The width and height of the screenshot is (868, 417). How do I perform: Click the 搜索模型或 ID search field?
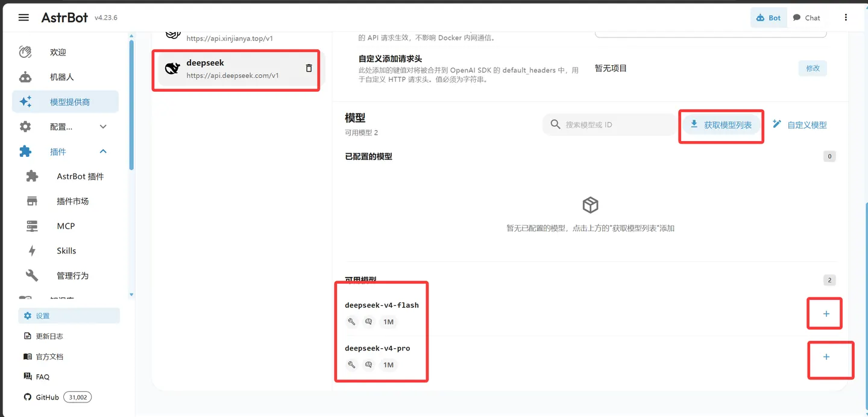pos(609,125)
